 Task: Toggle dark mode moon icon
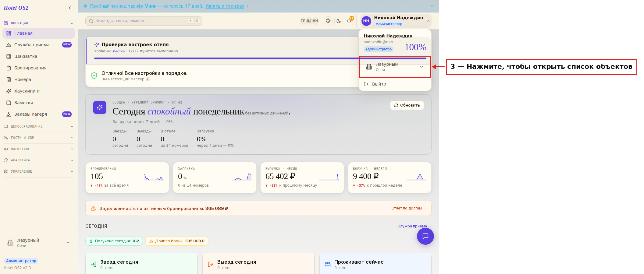click(x=339, y=21)
